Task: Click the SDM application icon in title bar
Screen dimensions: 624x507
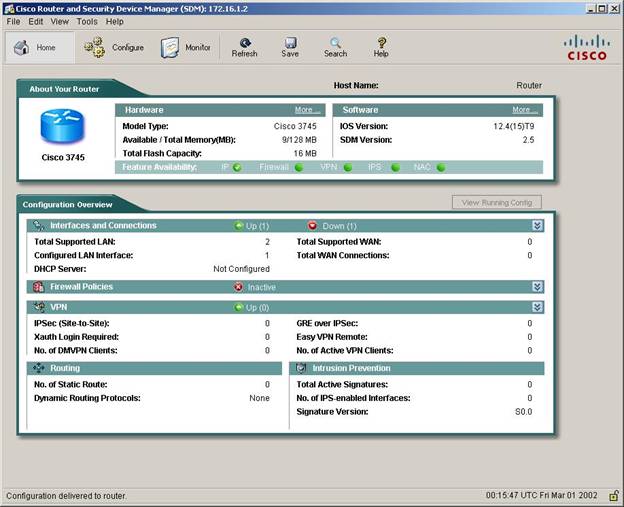Action: tap(9, 9)
